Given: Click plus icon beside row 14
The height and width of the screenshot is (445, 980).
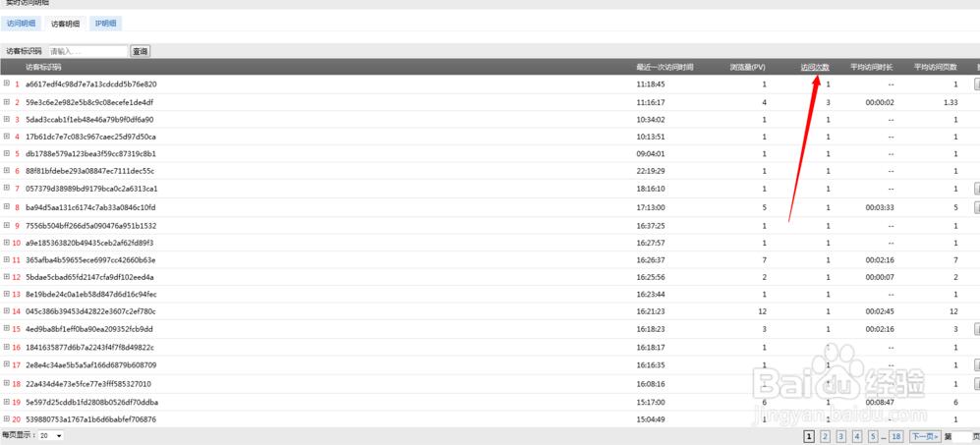Looking at the screenshot, I should (x=7, y=310).
